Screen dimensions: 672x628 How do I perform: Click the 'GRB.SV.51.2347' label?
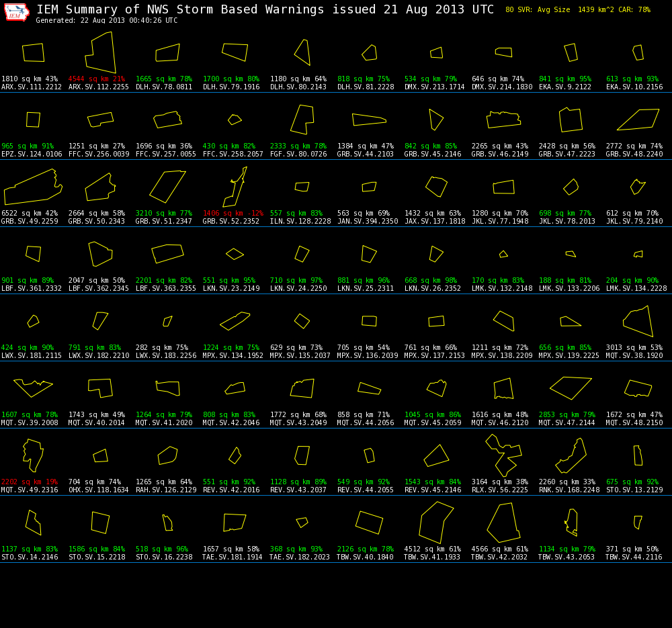pos(164,222)
